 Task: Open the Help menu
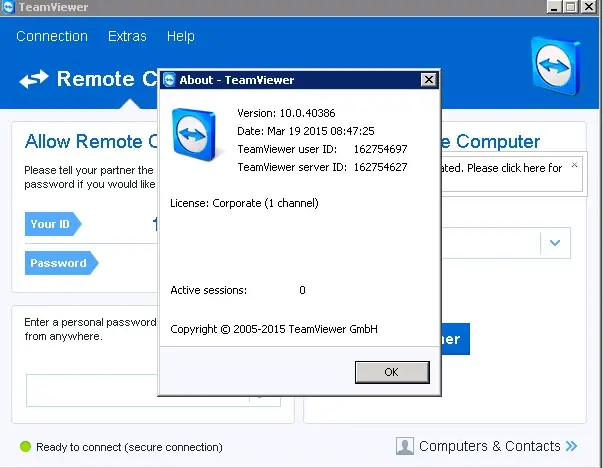pyautogui.click(x=181, y=37)
